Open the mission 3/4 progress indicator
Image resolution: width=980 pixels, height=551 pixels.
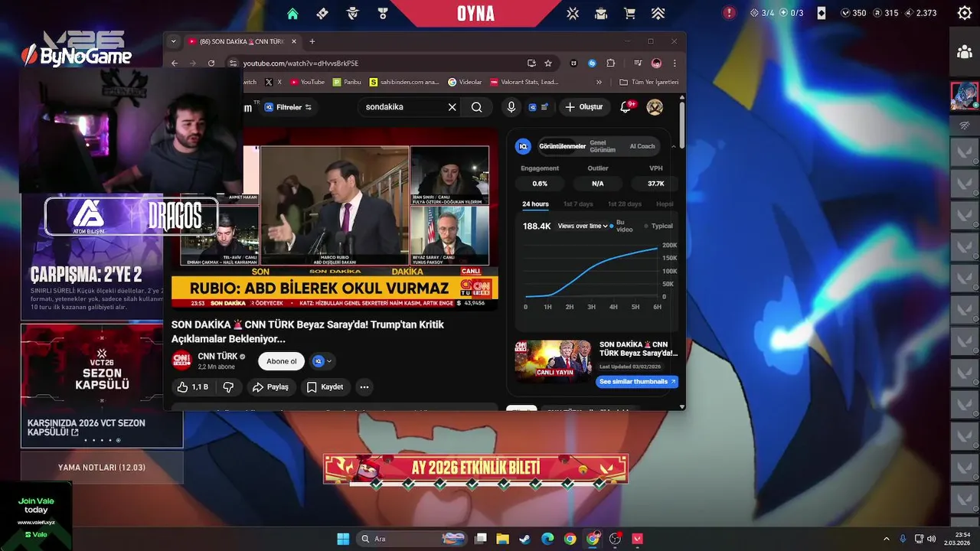coord(762,12)
